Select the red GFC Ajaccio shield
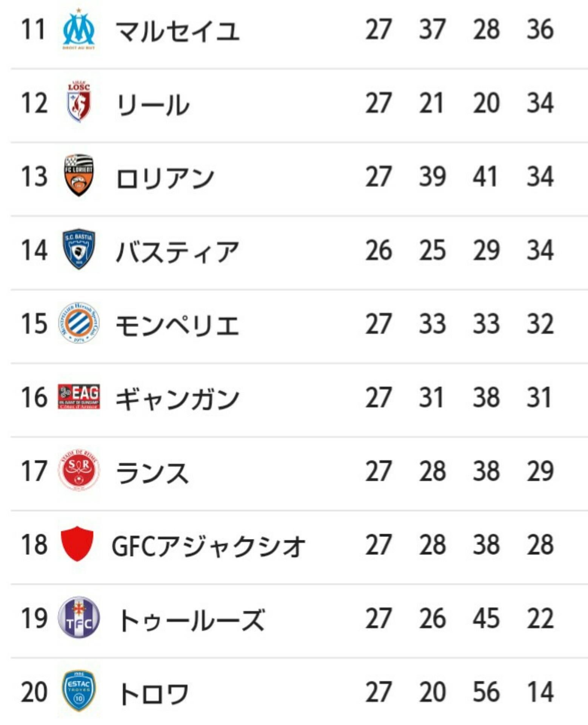 tap(77, 544)
